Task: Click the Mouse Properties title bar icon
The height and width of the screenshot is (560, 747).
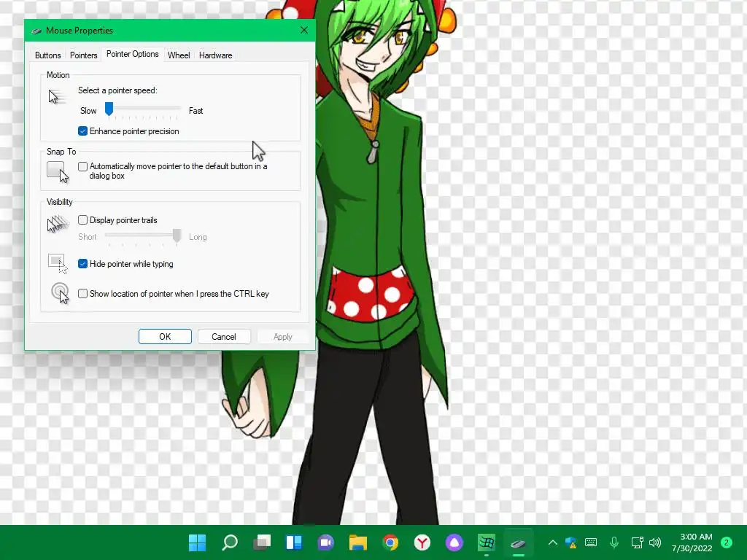Action: pyautogui.click(x=36, y=31)
